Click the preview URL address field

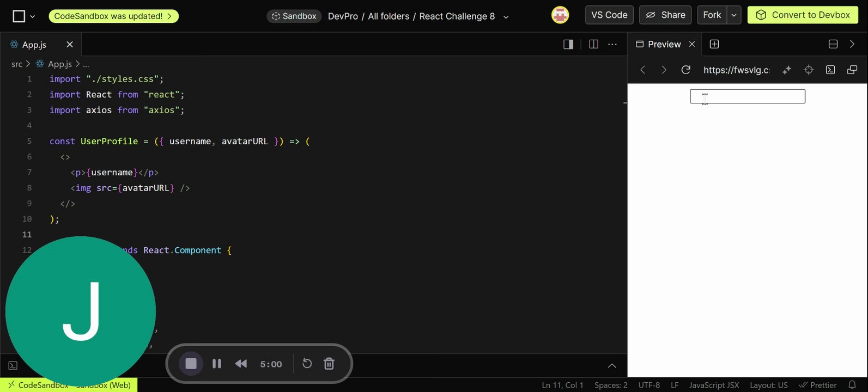point(736,70)
